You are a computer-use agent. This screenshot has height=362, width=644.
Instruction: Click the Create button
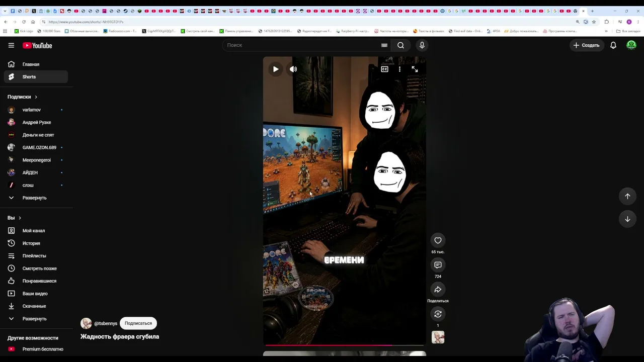(587, 45)
